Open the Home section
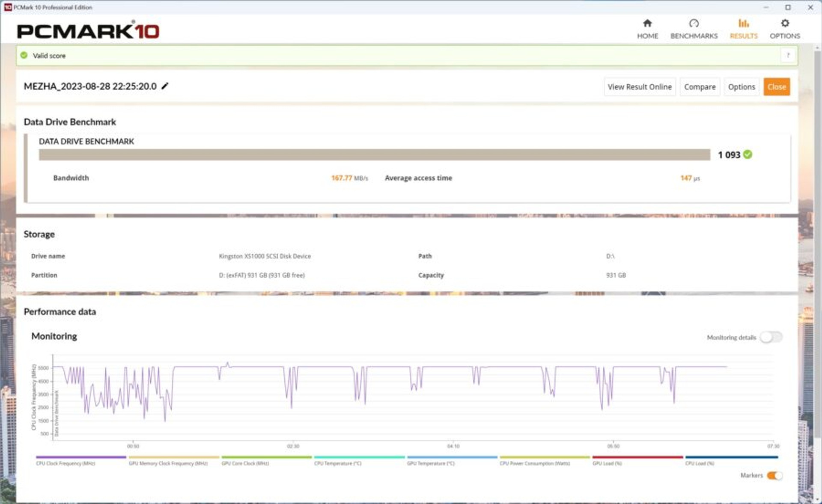Screen dimensions: 822x504 coord(647,29)
